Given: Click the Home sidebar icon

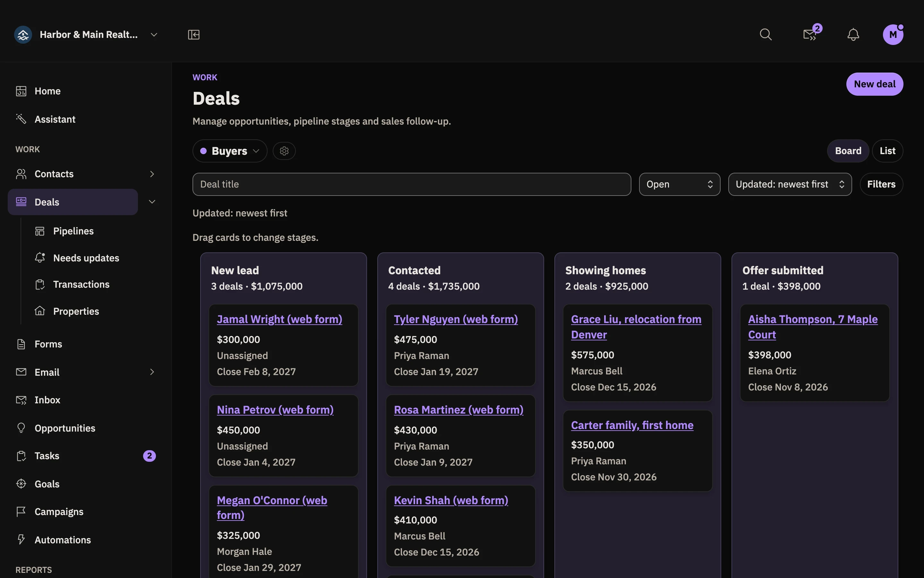Looking at the screenshot, I should (21, 91).
